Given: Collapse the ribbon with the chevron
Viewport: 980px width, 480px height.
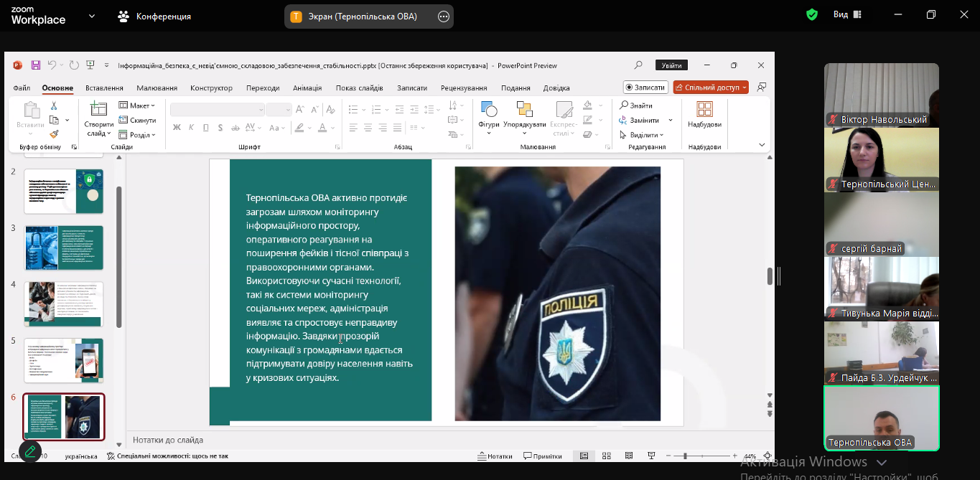Looking at the screenshot, I should pyautogui.click(x=762, y=145).
